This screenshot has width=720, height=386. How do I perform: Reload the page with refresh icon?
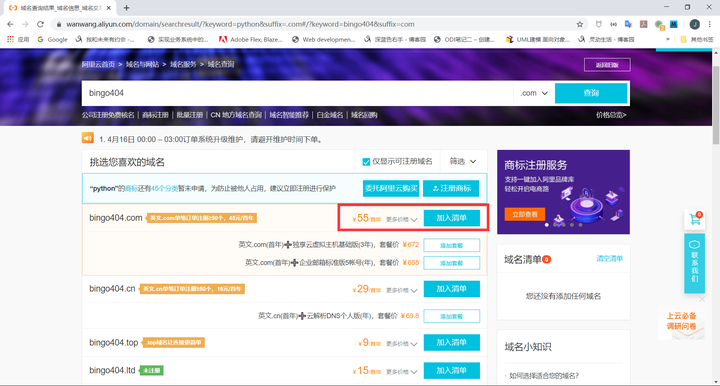[x=40, y=24]
